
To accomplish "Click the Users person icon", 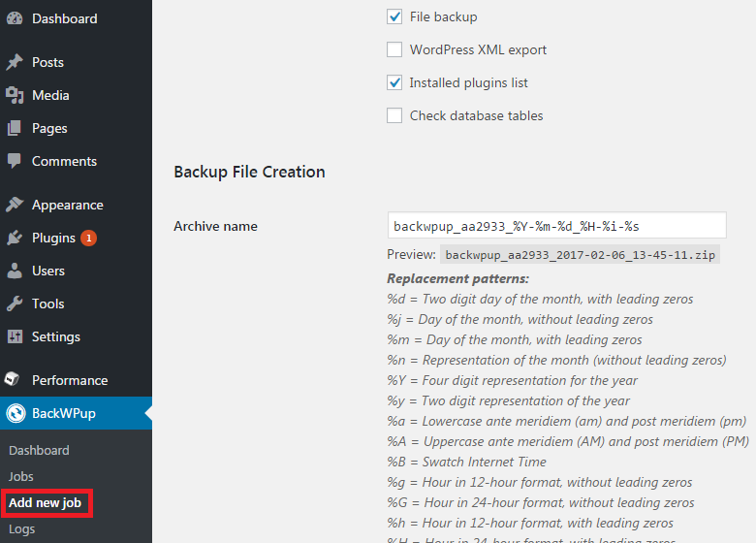I will click(15, 271).
